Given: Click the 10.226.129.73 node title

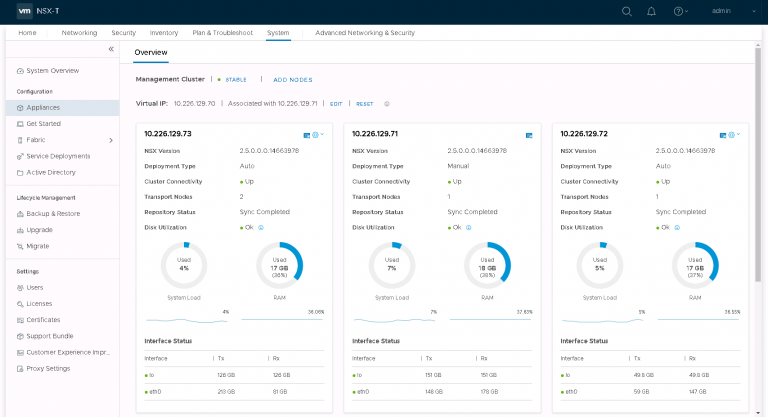Looking at the screenshot, I should coord(168,134).
